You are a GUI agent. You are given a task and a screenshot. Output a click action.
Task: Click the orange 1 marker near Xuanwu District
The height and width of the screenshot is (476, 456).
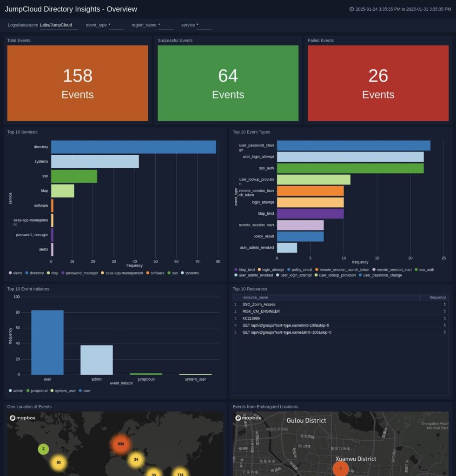(x=341, y=469)
